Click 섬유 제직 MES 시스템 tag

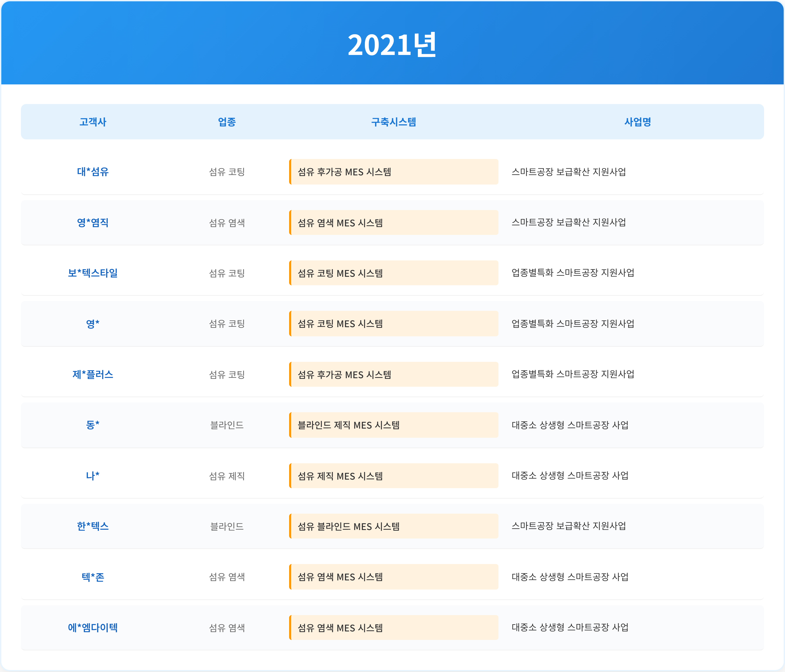[x=340, y=476]
